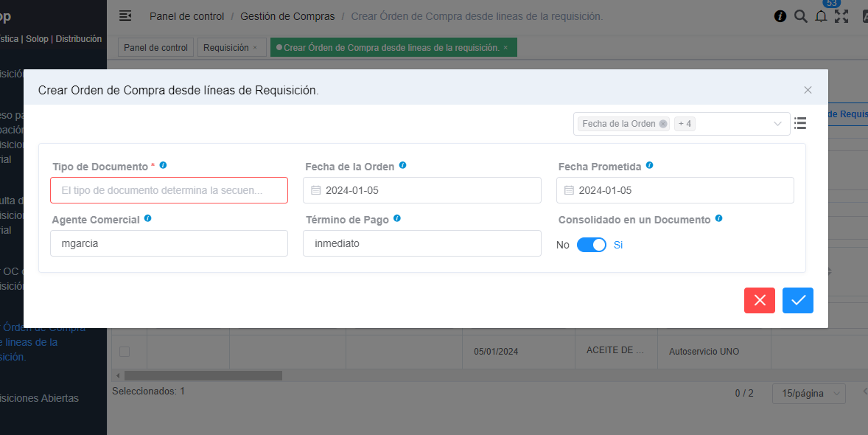868x435 pixels.
Task: Click the horizontal table scrollbar
Action: pyautogui.click(x=203, y=375)
